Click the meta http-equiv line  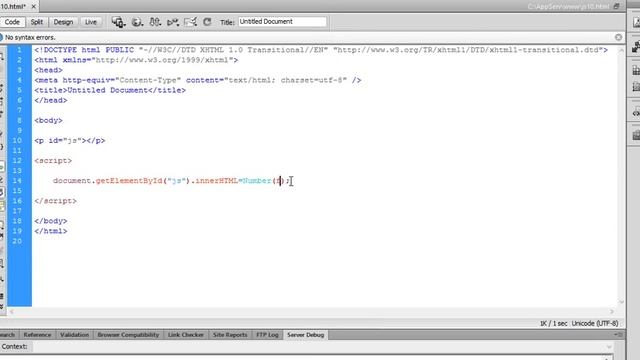198,80
